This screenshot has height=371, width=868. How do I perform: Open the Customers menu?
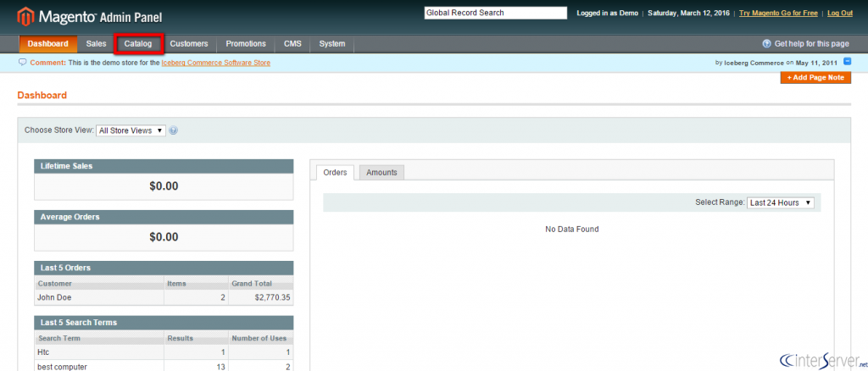pos(189,44)
